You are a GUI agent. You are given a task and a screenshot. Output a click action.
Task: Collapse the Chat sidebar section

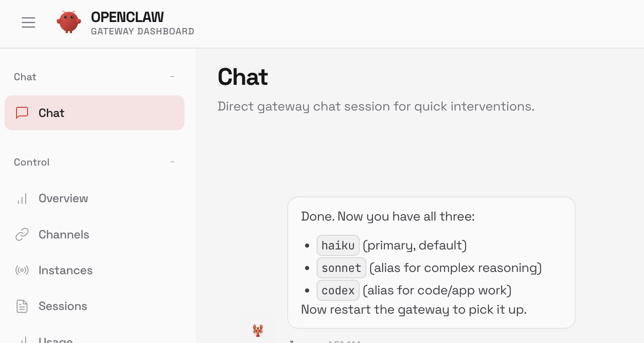pos(172,77)
